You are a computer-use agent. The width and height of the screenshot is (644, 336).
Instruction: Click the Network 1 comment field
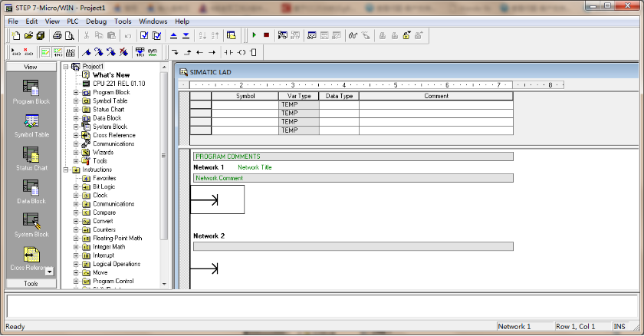tap(353, 178)
